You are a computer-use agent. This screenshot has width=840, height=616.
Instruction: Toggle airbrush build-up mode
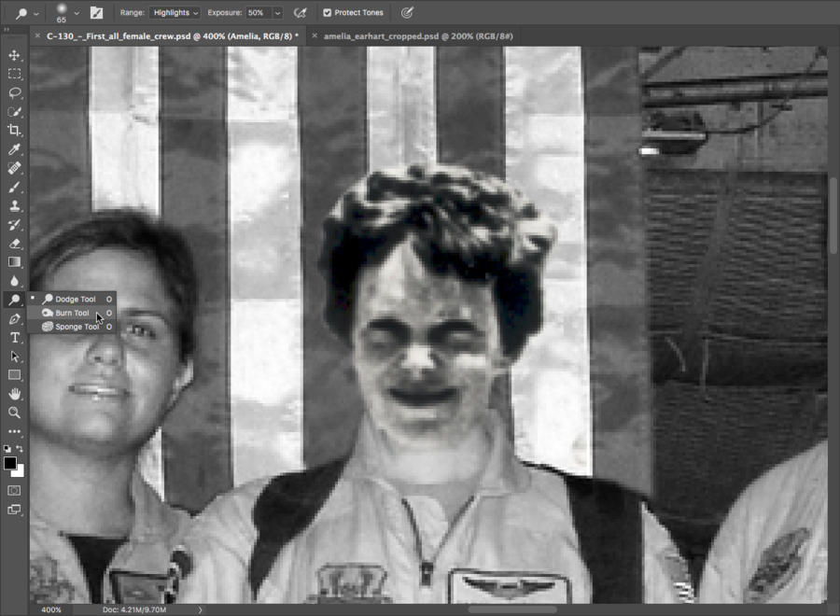tap(300, 13)
